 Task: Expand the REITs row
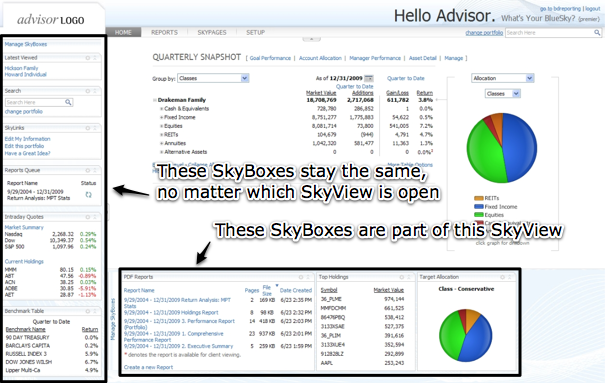click(162, 135)
